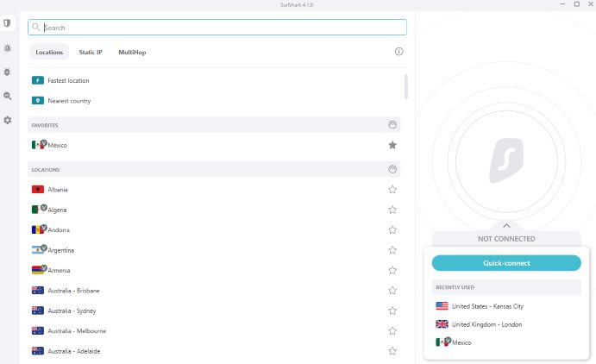Switch to the Static IP tab
The image size is (596, 364).
(91, 52)
